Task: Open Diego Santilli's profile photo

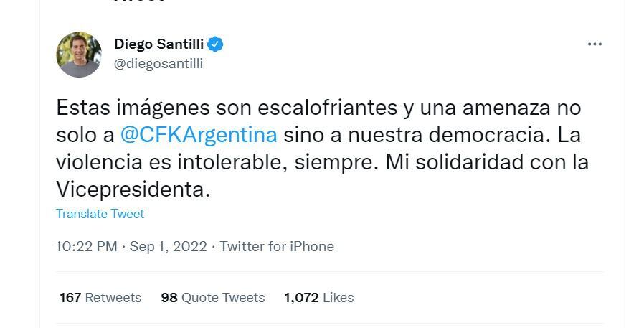Action: tap(79, 55)
